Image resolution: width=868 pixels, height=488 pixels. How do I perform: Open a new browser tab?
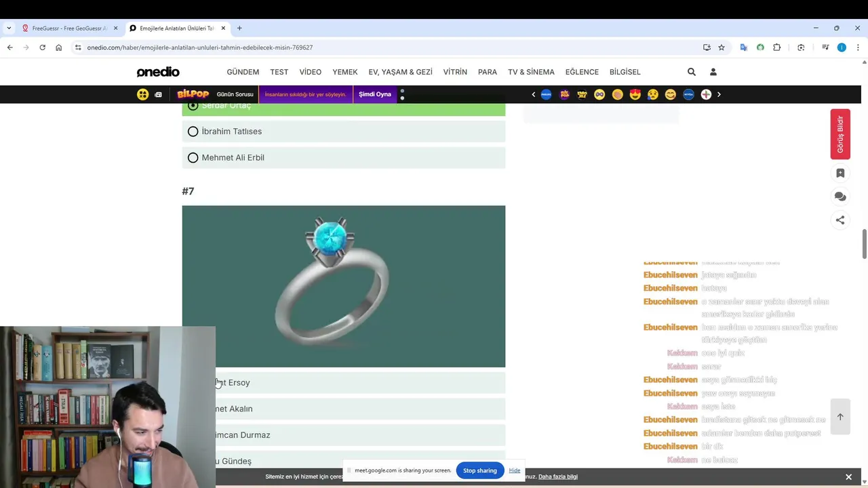(239, 28)
